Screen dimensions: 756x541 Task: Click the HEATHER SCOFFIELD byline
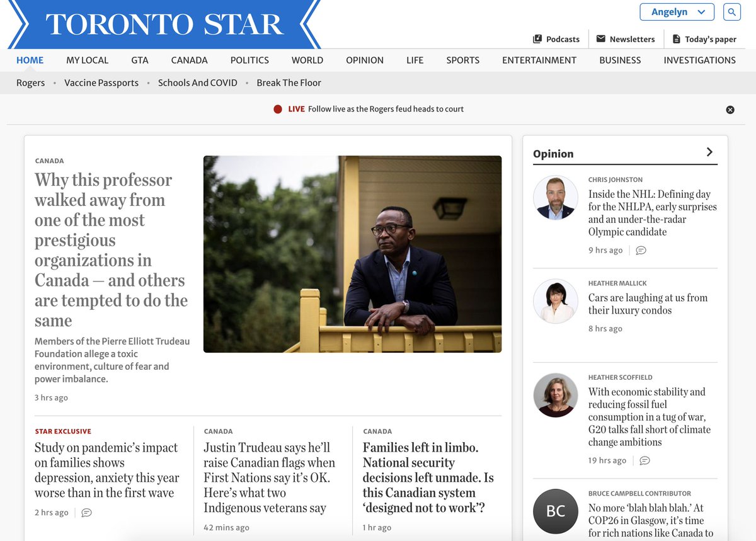(x=621, y=377)
